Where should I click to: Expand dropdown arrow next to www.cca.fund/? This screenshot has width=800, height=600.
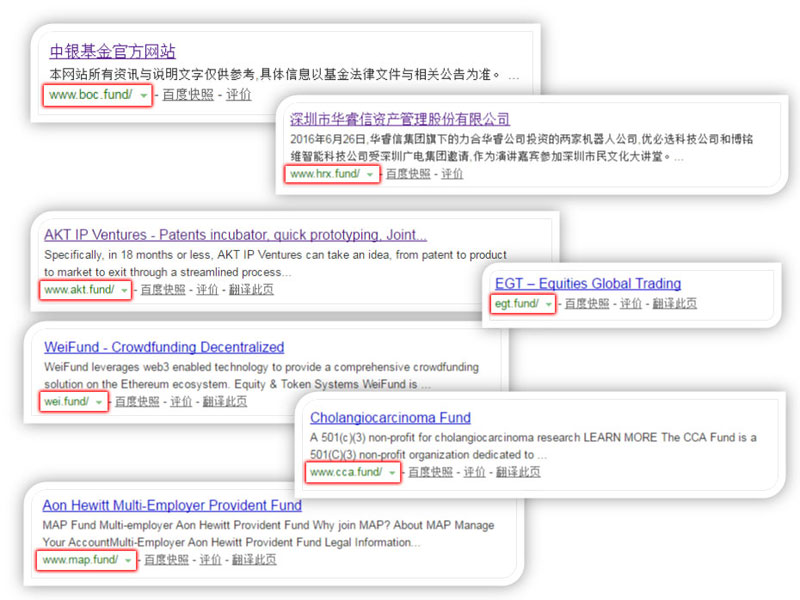click(392, 473)
